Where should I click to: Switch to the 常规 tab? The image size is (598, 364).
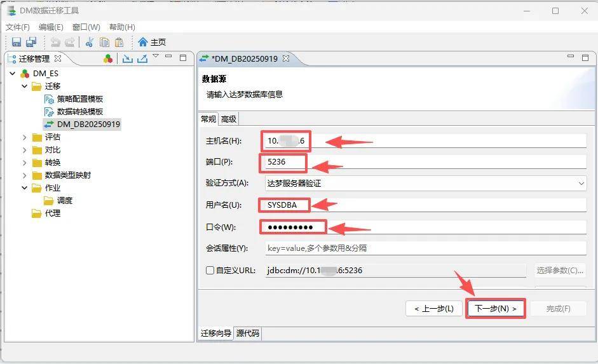point(208,119)
